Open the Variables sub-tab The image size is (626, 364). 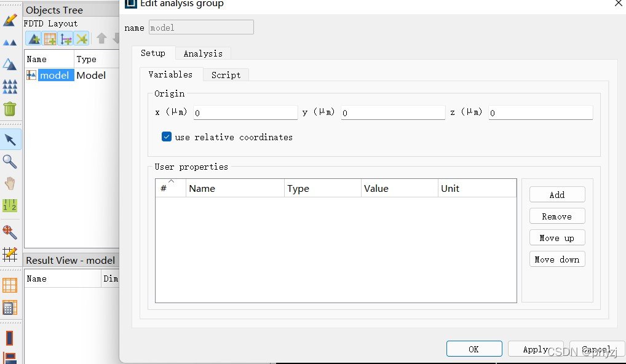click(170, 74)
